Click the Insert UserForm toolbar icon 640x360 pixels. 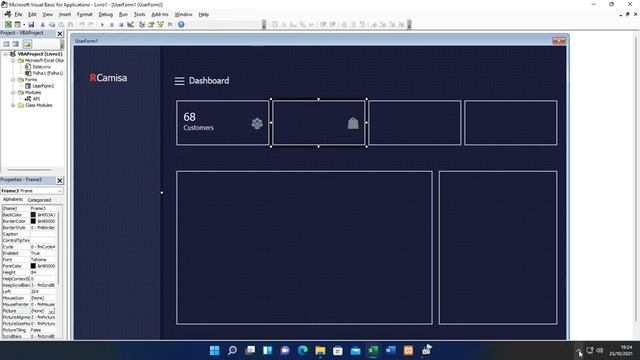coord(18,24)
